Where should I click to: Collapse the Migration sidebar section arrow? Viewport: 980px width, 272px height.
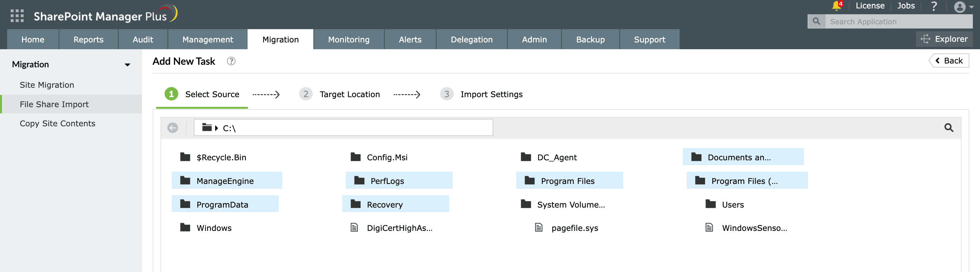coord(127,65)
